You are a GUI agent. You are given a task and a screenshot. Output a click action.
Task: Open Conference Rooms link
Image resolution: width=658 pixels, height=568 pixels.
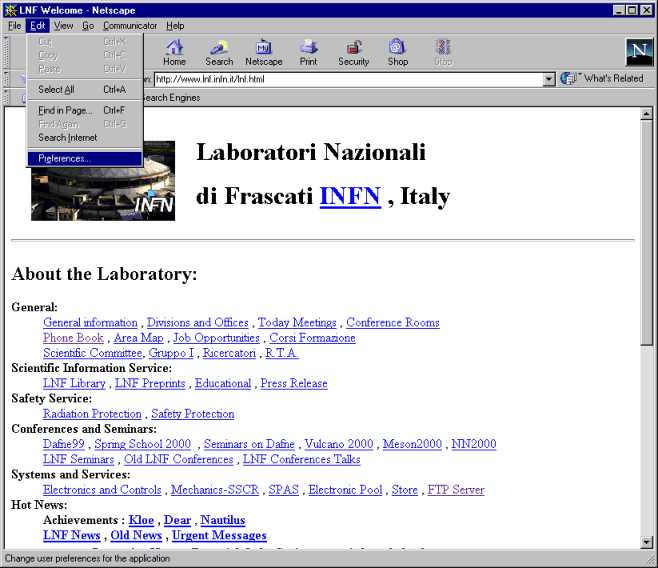tap(393, 323)
